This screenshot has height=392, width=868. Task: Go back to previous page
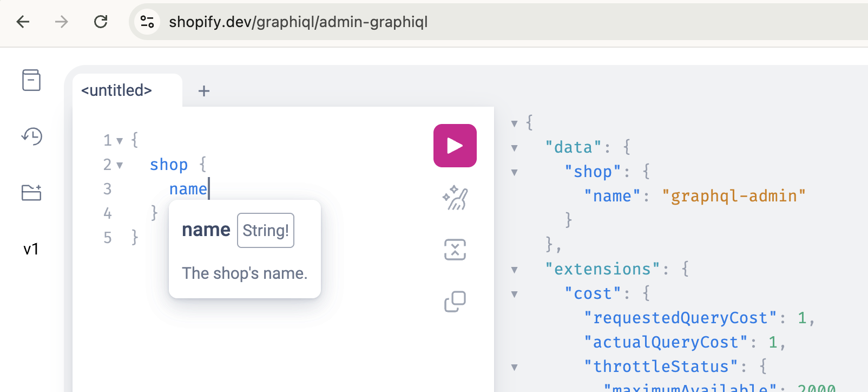23,22
